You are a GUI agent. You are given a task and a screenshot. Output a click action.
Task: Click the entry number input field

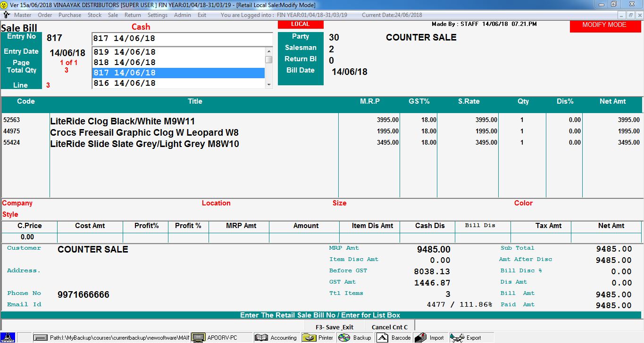tap(182, 39)
